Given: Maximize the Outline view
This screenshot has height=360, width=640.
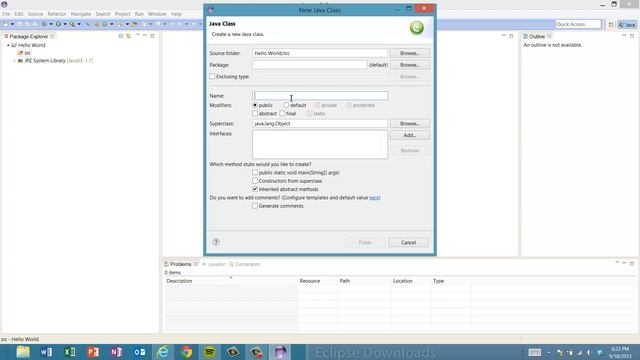Looking at the screenshot, I should (x=632, y=36).
